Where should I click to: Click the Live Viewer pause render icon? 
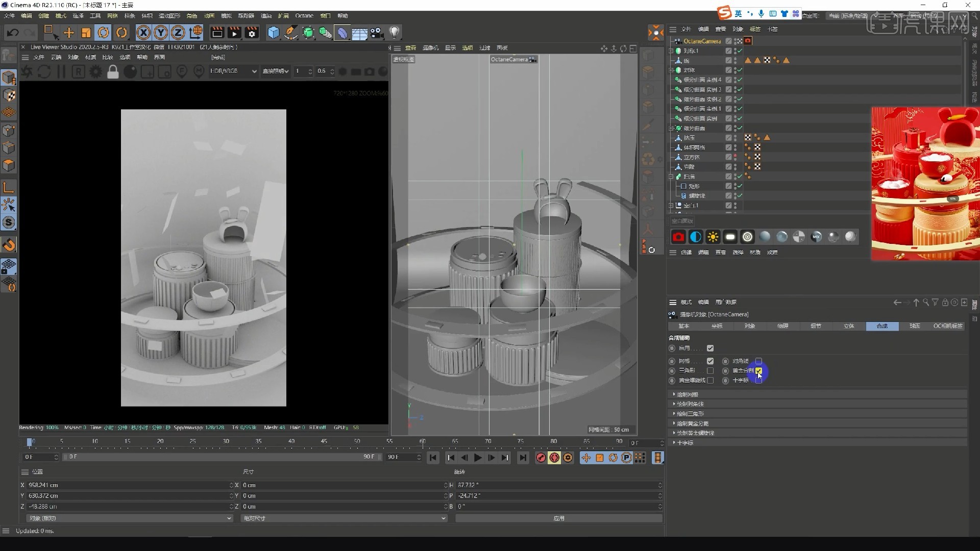click(61, 71)
